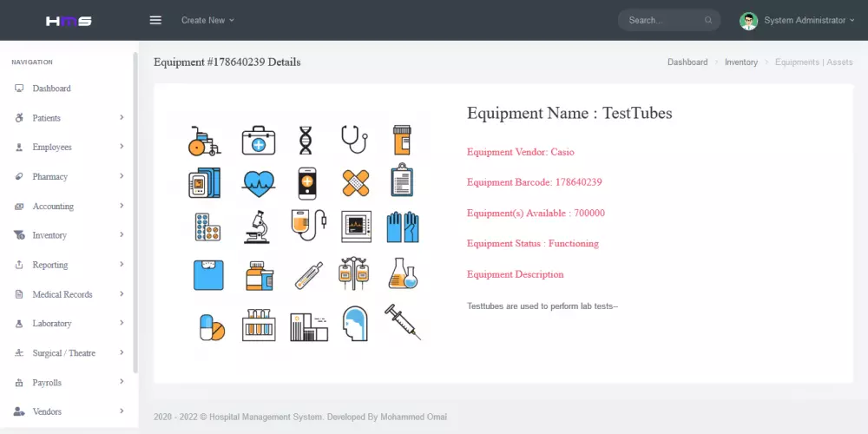Image resolution: width=868 pixels, height=434 pixels.
Task: Click the Pharmacy pill icon
Action: pyautogui.click(x=19, y=176)
